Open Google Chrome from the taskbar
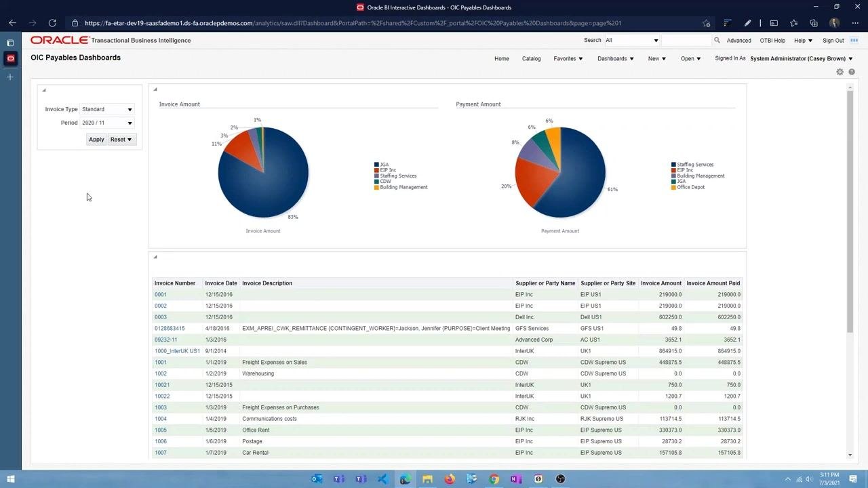 (x=494, y=479)
